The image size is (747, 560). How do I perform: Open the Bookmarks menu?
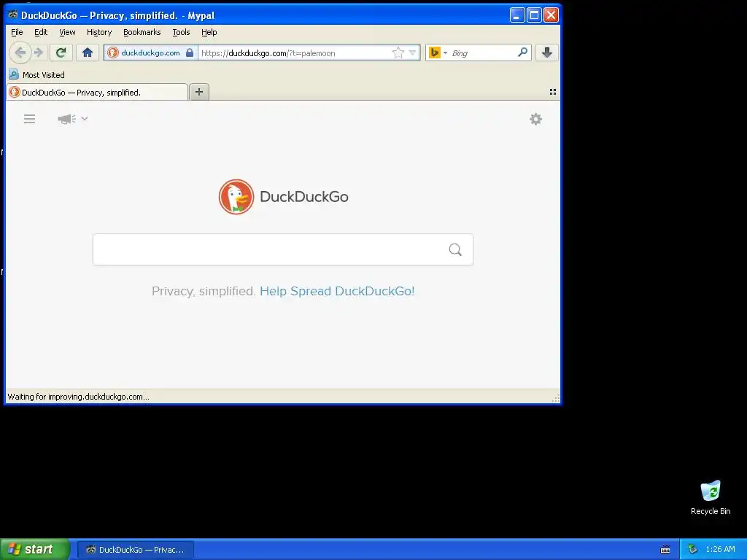tap(142, 32)
